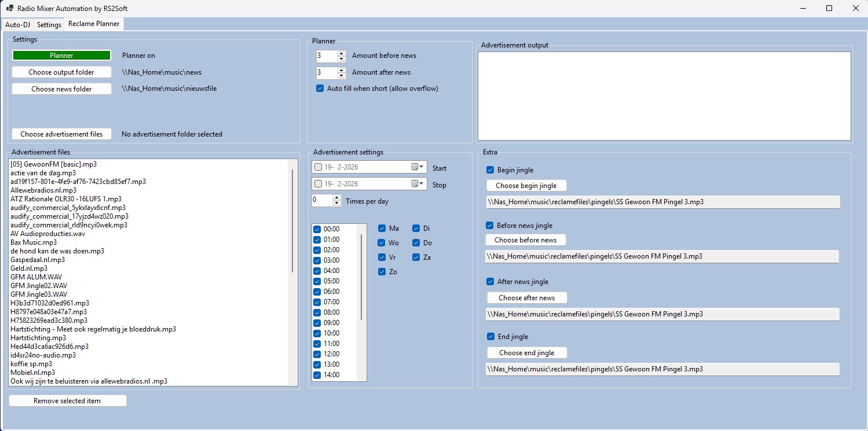Toggle the green Planner button off
This screenshot has height=431, width=868.
pyautogui.click(x=61, y=55)
